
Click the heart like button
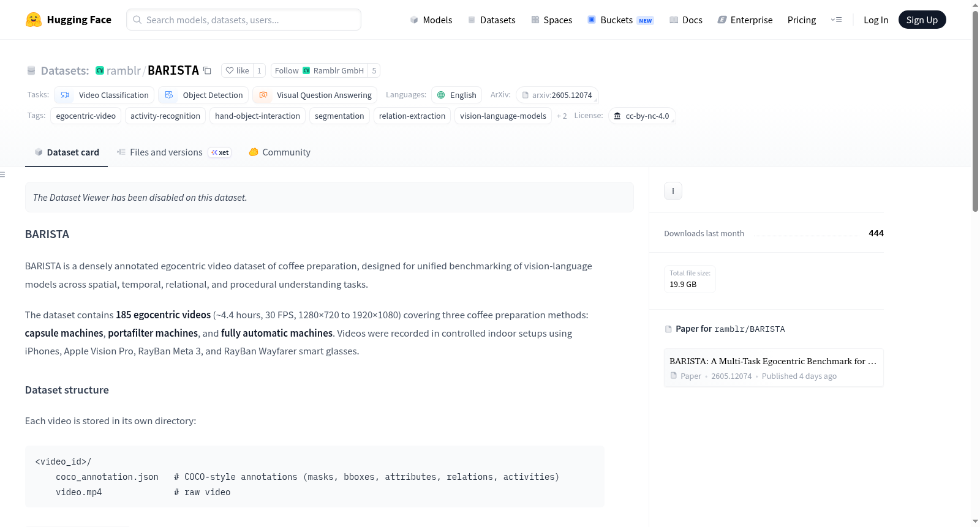[237, 70]
